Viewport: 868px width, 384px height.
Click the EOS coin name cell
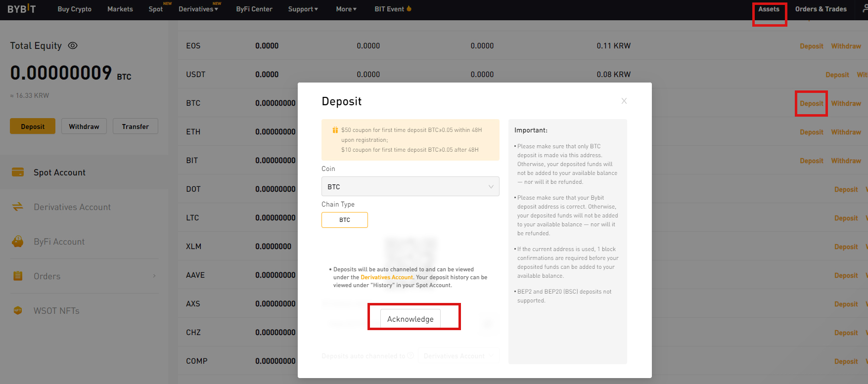pyautogui.click(x=193, y=45)
